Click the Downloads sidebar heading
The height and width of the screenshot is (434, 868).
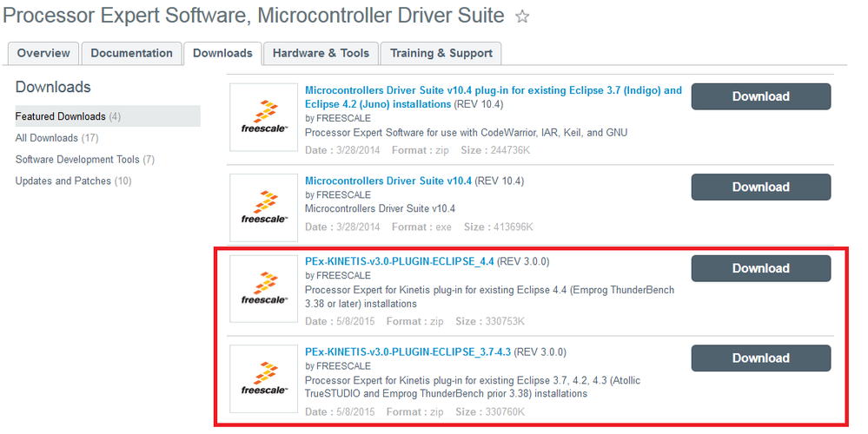[x=53, y=87]
